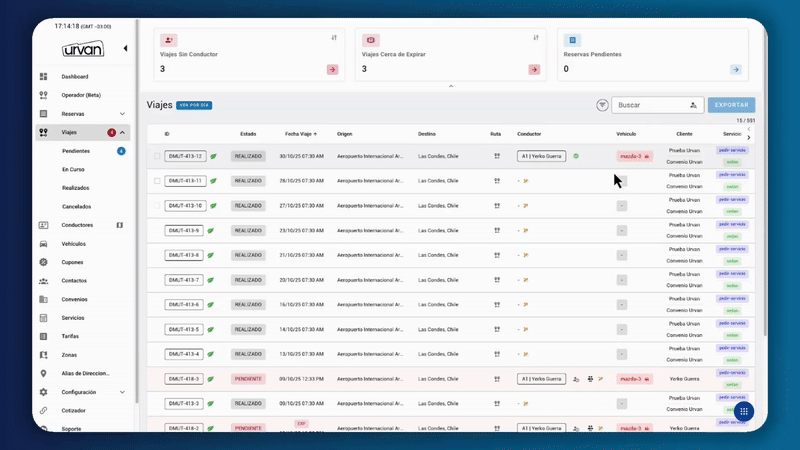Open Pendientes under Viajes
Viewport: 800px width, 450px height.
pyautogui.click(x=76, y=151)
